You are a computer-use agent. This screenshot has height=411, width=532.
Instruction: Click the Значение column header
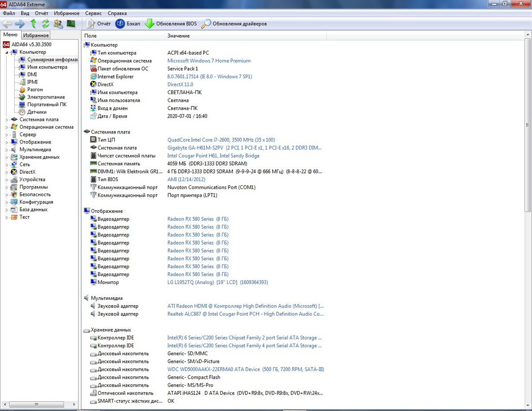click(246, 36)
